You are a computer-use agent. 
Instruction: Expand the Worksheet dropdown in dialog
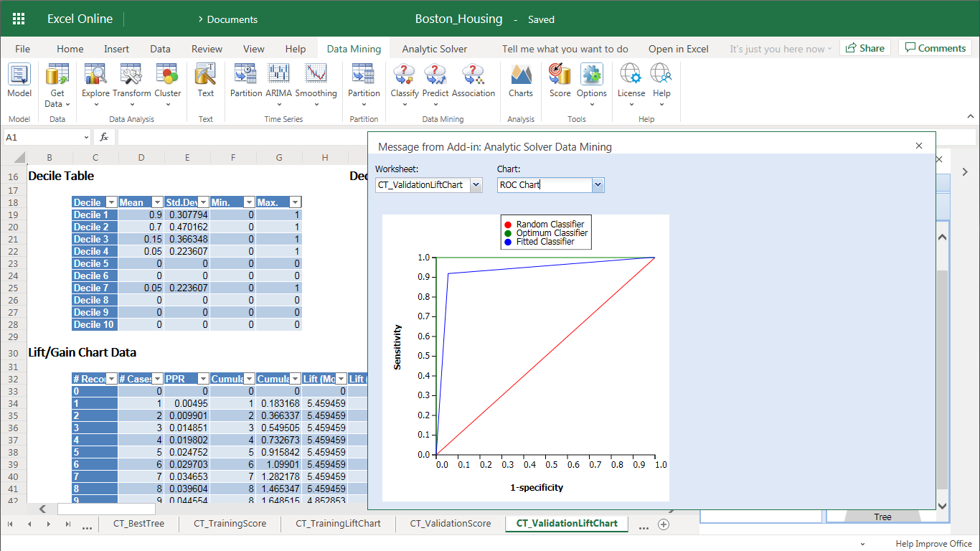coord(476,185)
